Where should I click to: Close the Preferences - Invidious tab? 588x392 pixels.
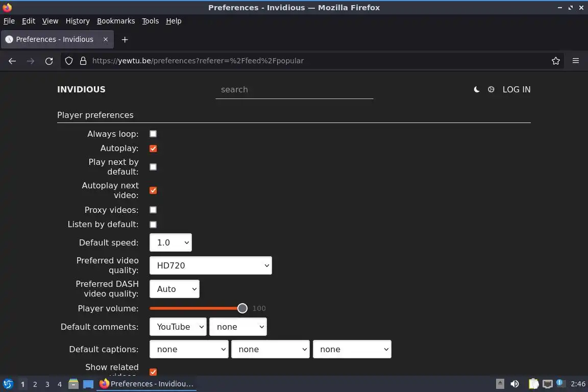coord(105,39)
